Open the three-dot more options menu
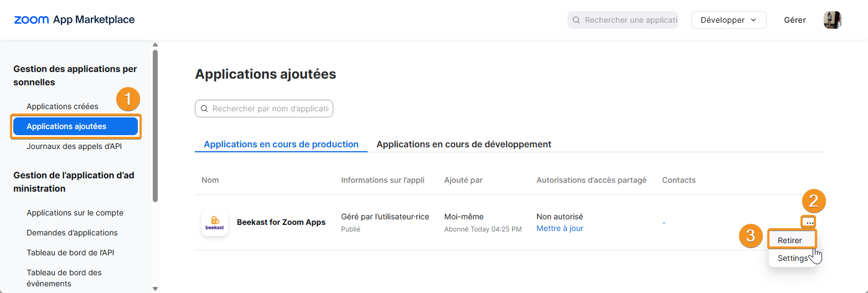Screen dimensions: 868x293 tap(809, 222)
